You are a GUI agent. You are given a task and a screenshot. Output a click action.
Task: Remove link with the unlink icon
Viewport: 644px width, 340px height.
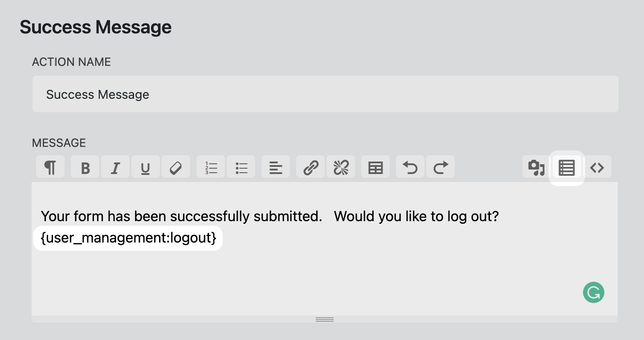(341, 167)
